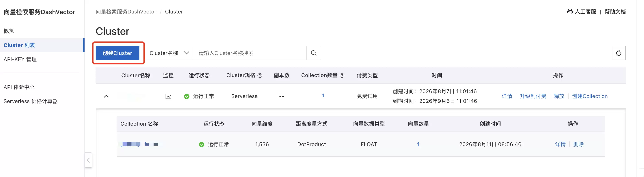This screenshot has width=644, height=177.
Task: Collapse the expanded cluster row
Action: (x=106, y=96)
